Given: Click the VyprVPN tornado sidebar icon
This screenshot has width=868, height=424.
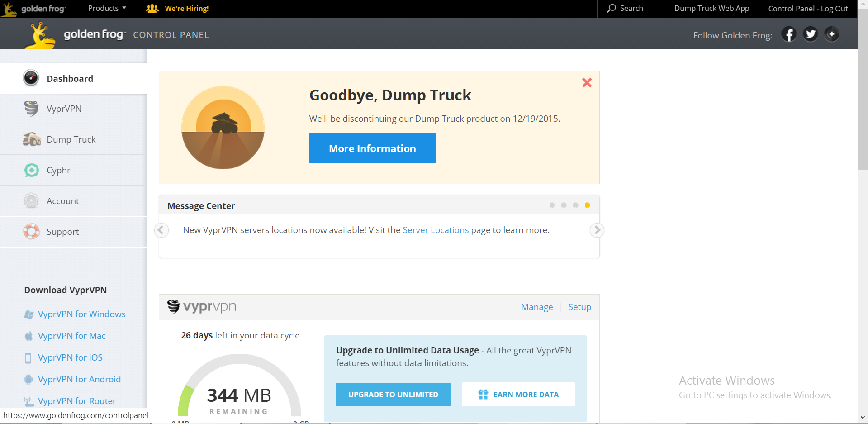Looking at the screenshot, I should tap(31, 109).
